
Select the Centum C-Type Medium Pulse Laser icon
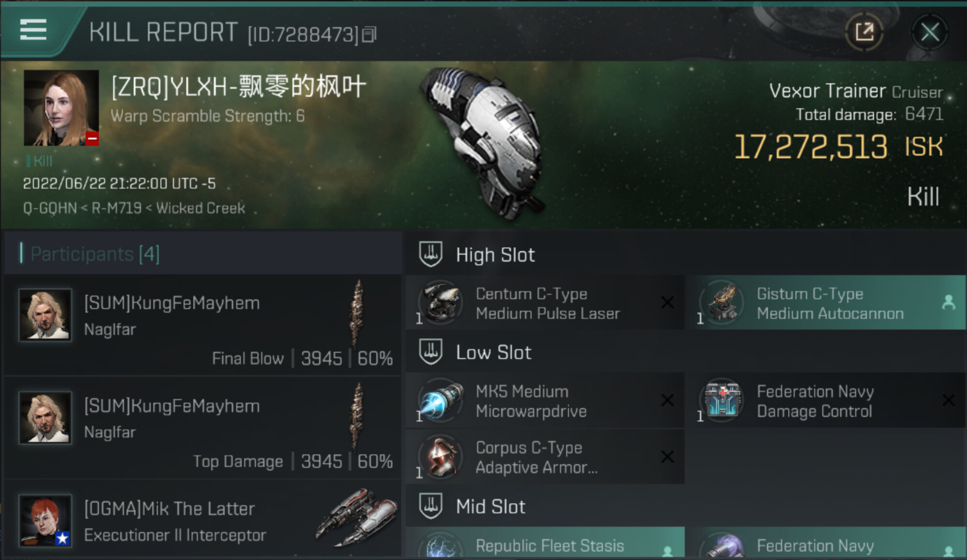click(440, 303)
